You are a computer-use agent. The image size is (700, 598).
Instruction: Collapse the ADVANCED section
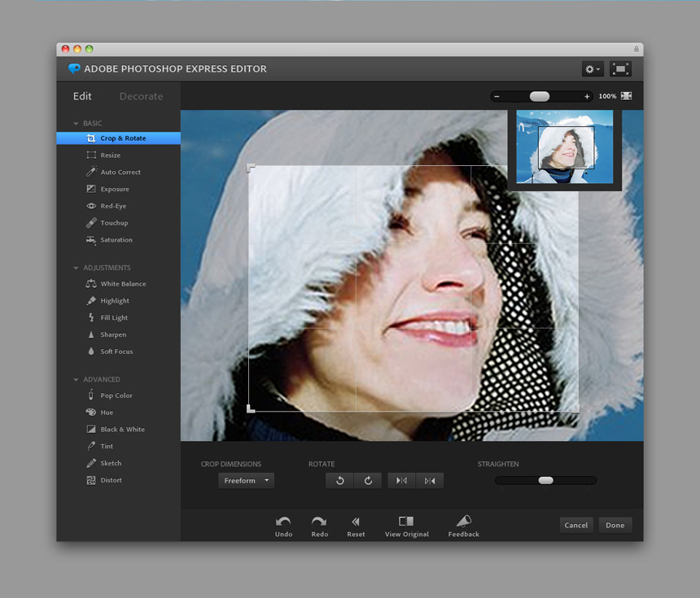76,379
